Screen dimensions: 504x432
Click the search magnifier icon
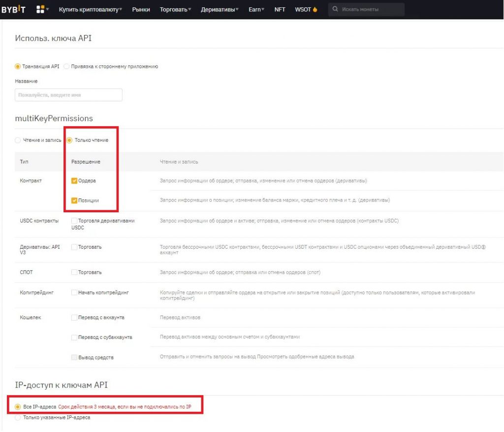(335, 9)
